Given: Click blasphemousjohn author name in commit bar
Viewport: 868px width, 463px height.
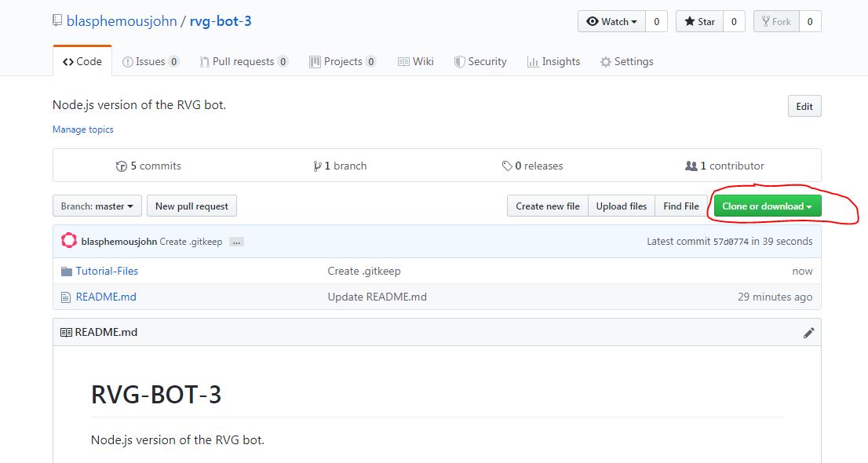Looking at the screenshot, I should (x=119, y=242).
